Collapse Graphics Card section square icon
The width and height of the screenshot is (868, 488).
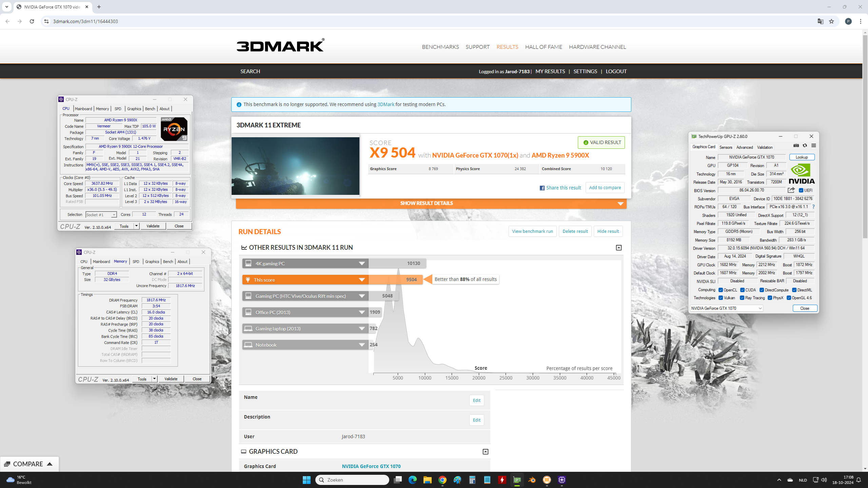pyautogui.click(x=486, y=452)
